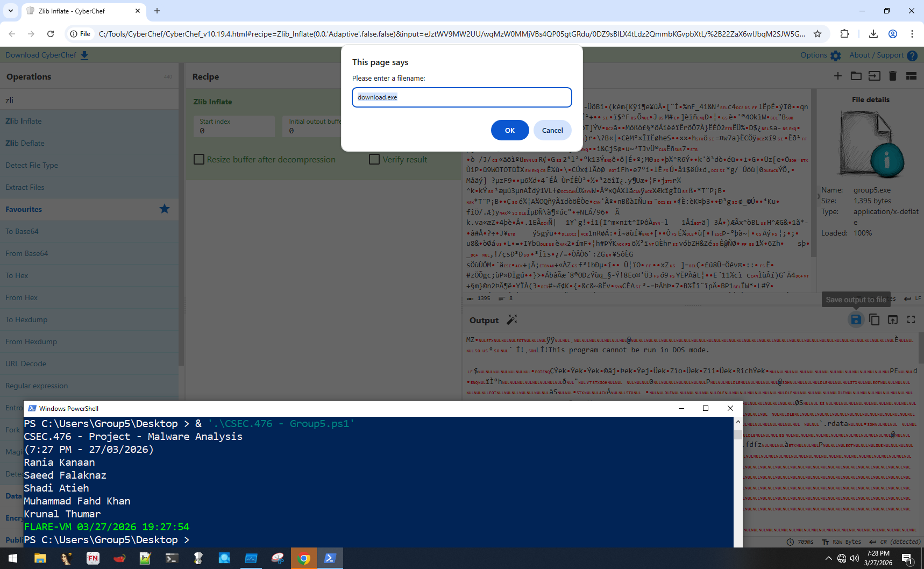Expand the Favourites category
Viewport: 924px width, 569px height.
click(89, 209)
